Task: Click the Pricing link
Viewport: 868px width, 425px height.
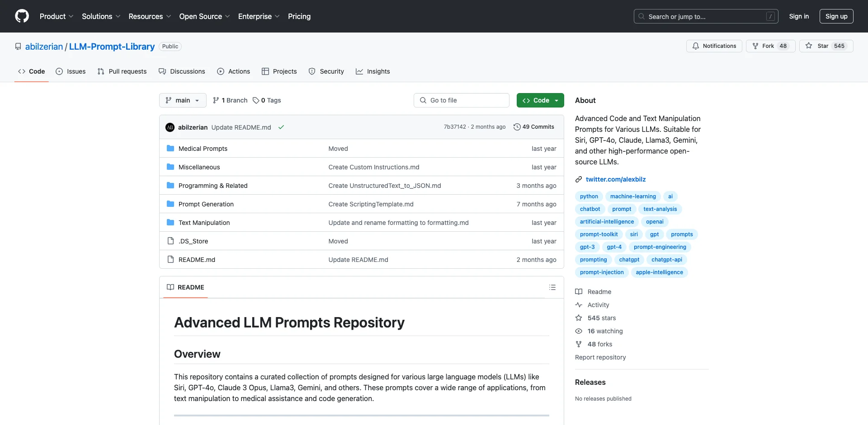Action: click(299, 16)
